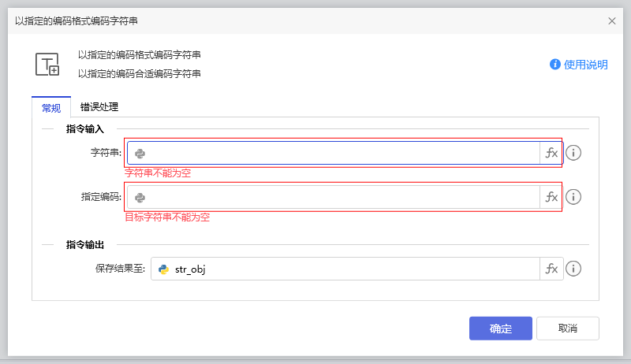
Task: Click the fx button for 字符串 field
Action: click(x=551, y=153)
